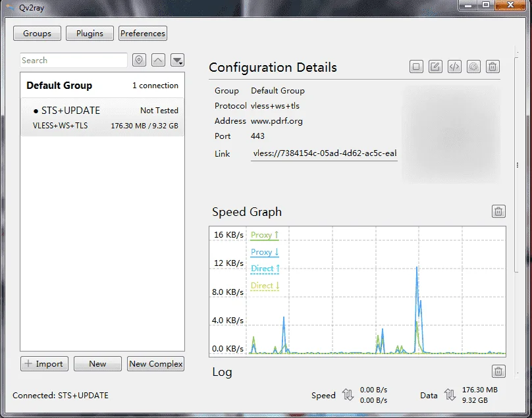
Task: Click the Direct upload legend label
Action: pyautogui.click(x=265, y=269)
